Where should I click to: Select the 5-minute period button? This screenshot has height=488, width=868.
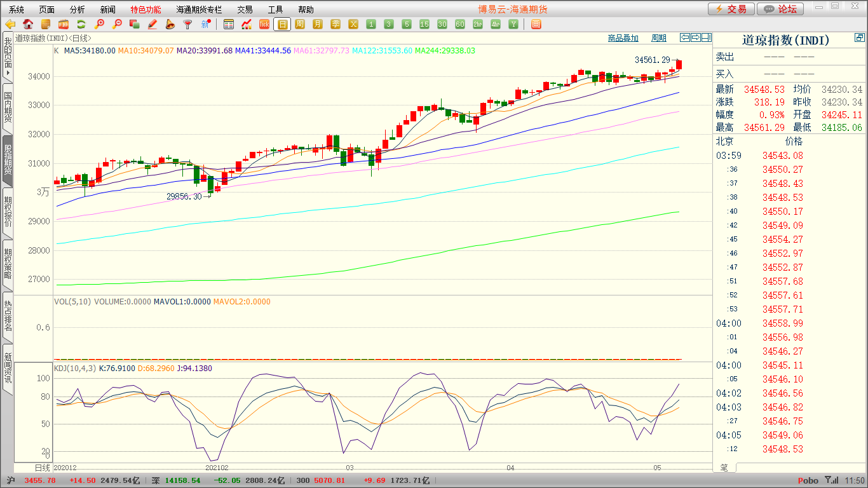(407, 24)
